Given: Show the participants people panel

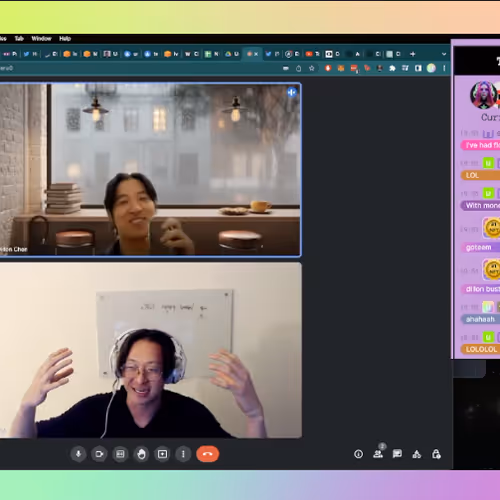Looking at the screenshot, I should click(378, 453).
